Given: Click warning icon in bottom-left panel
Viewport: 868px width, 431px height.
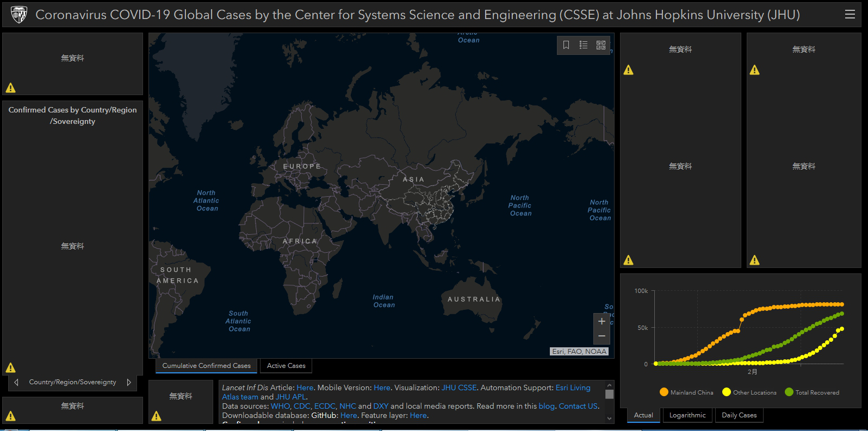Looking at the screenshot, I should click(11, 416).
